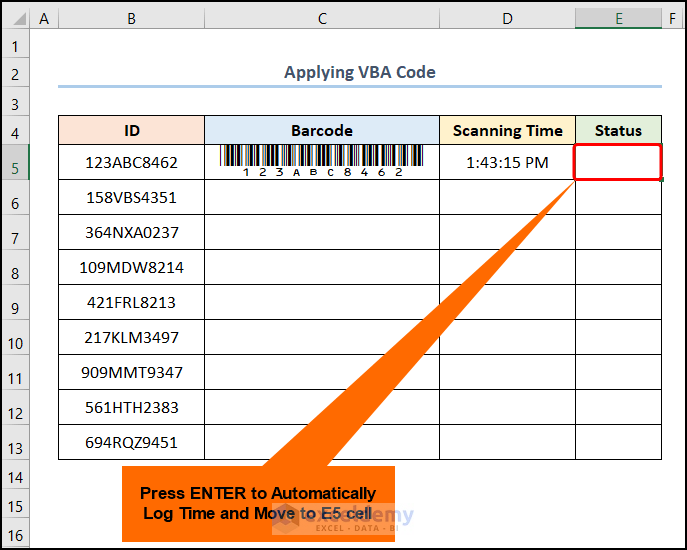Viewport: 687px width, 550px height.
Task: Click empty Barcode cell beside 694RQZ9451
Action: tap(322, 442)
